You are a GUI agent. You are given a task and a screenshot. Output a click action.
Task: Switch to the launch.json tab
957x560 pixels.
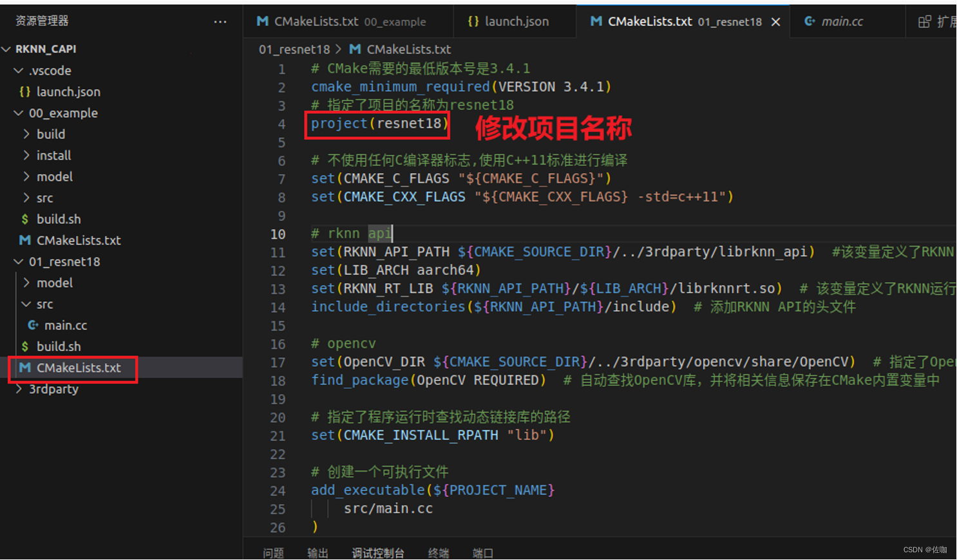point(515,21)
